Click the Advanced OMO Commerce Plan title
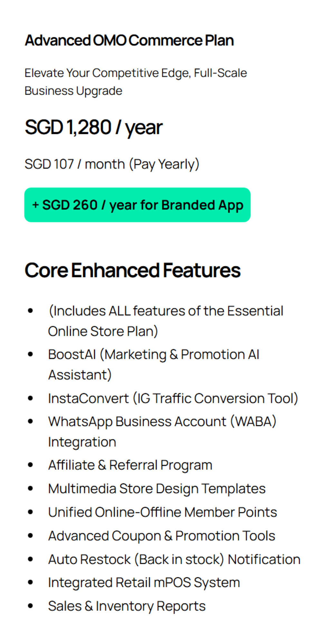The width and height of the screenshot is (322, 644). [x=129, y=41]
